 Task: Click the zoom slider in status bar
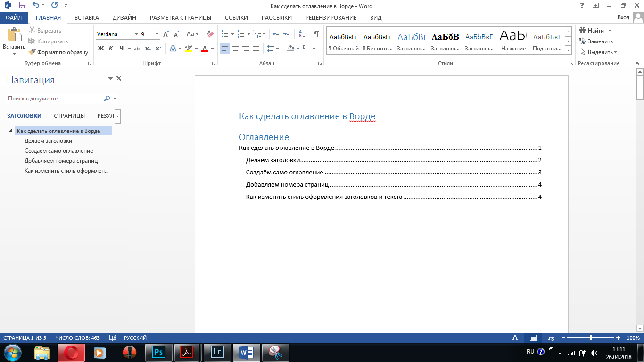(x=591, y=338)
